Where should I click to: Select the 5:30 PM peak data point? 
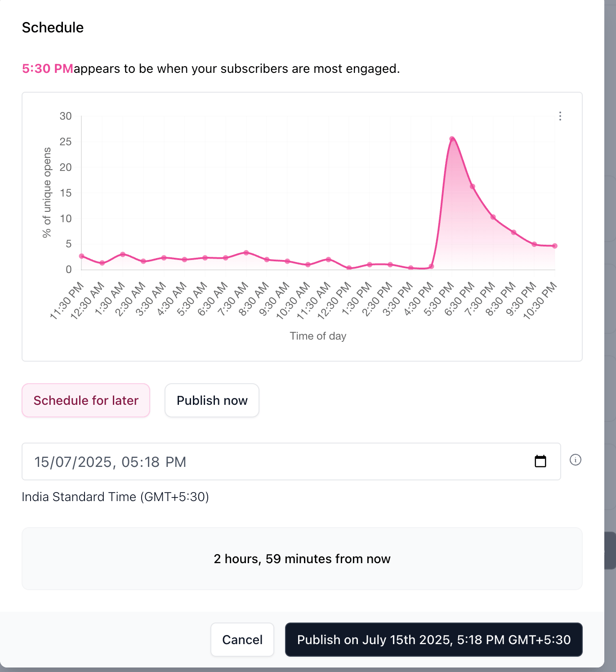pos(452,139)
